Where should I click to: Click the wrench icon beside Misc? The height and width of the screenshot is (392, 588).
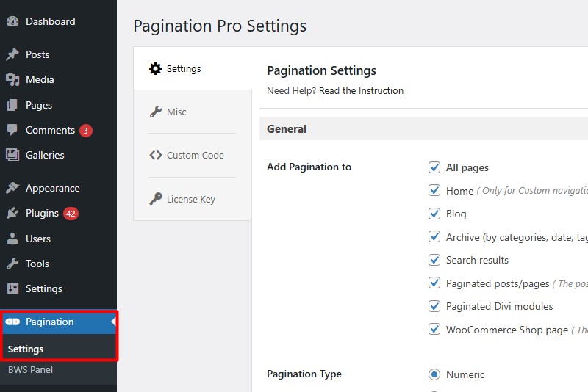(x=155, y=112)
